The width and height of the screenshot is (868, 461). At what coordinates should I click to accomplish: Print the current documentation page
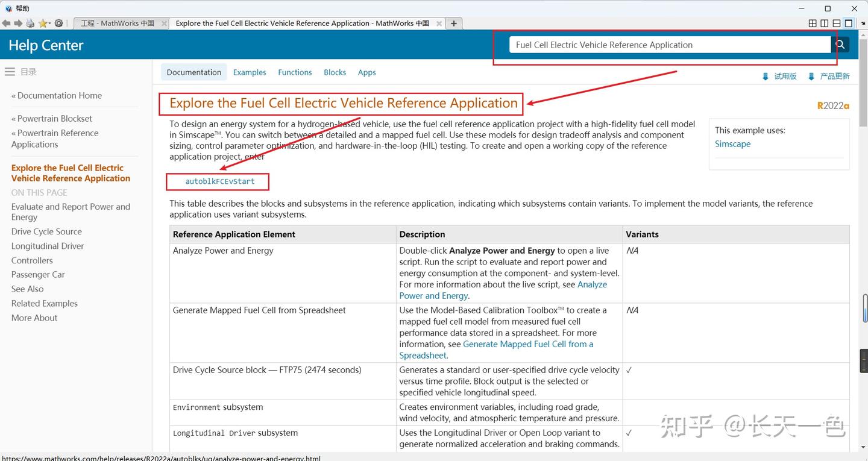(29, 23)
